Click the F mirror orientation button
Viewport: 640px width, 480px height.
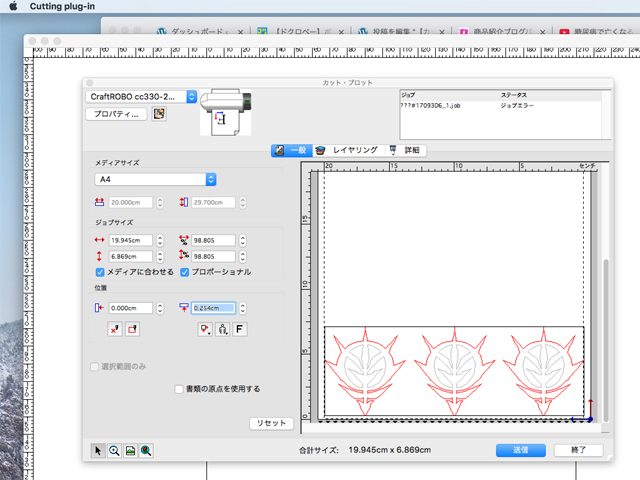240,329
